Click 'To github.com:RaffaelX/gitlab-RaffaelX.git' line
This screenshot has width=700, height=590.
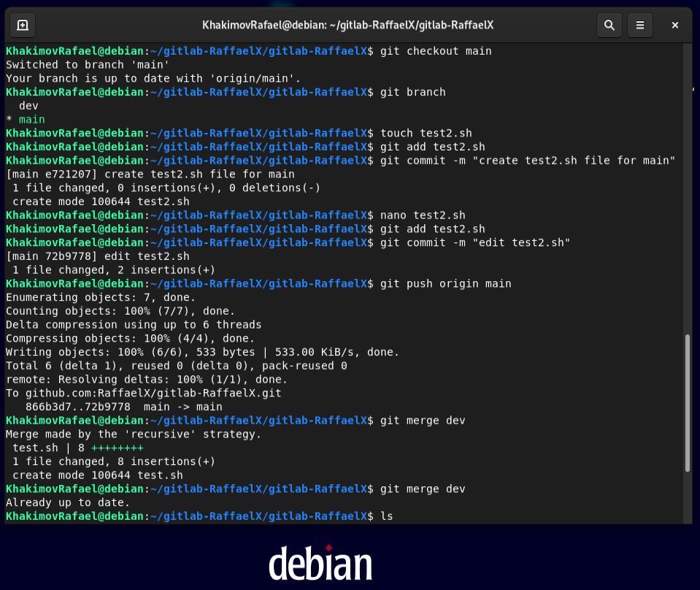(x=143, y=394)
